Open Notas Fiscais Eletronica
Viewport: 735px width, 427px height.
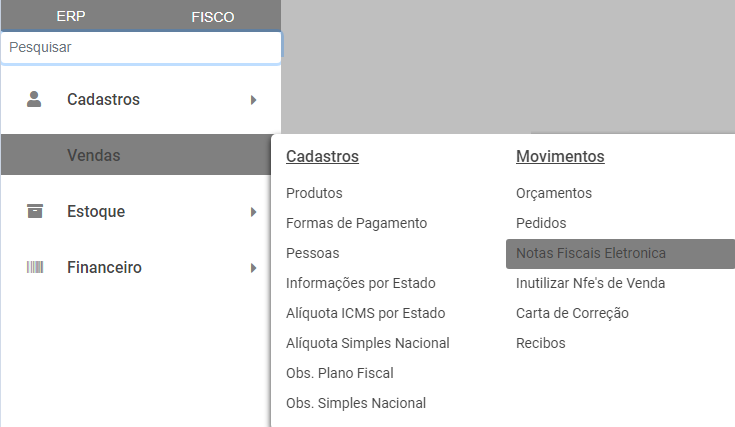point(590,253)
